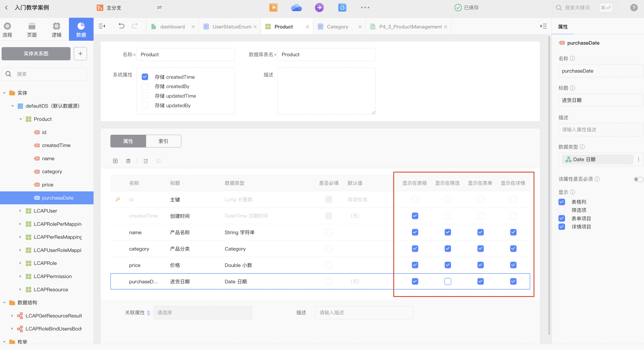Collapse the Product entity tree node
This screenshot has height=350, width=644.
[x=20, y=119]
